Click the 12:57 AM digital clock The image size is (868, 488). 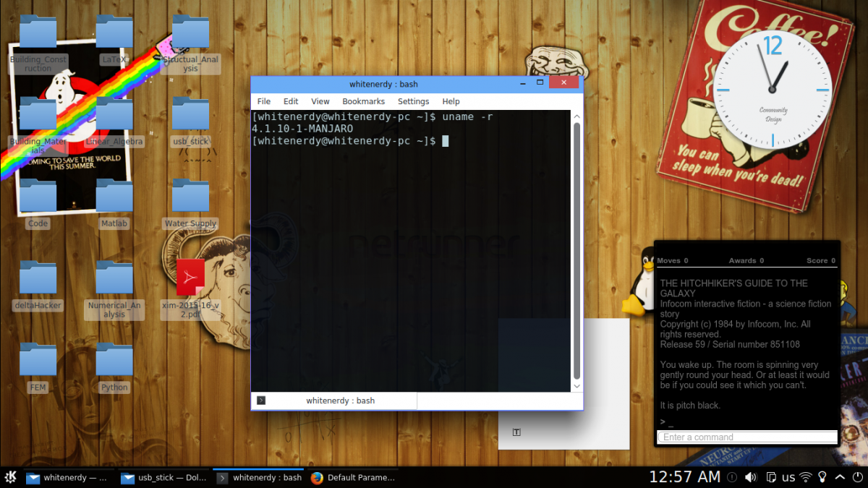coord(684,477)
